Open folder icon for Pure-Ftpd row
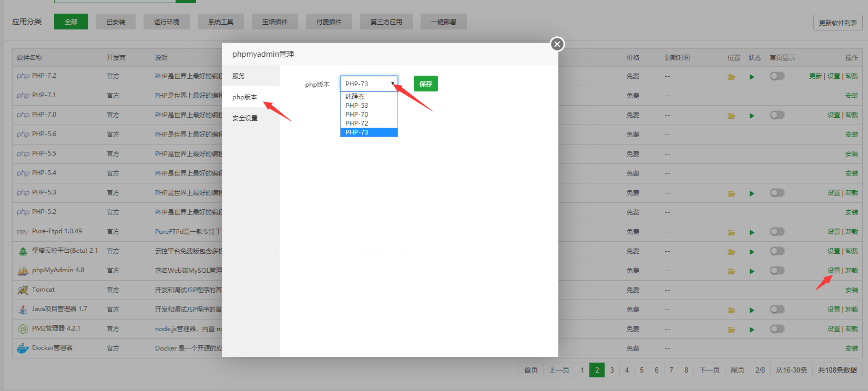Screen dimensions: 868x391 coord(731,232)
